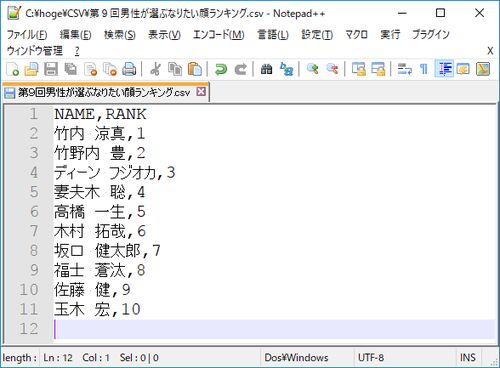
Task: Print the document with printer icon
Action: pos(129,69)
